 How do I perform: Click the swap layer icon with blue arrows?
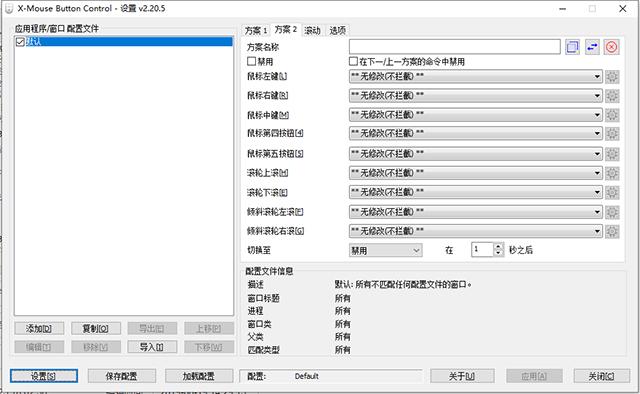point(592,47)
